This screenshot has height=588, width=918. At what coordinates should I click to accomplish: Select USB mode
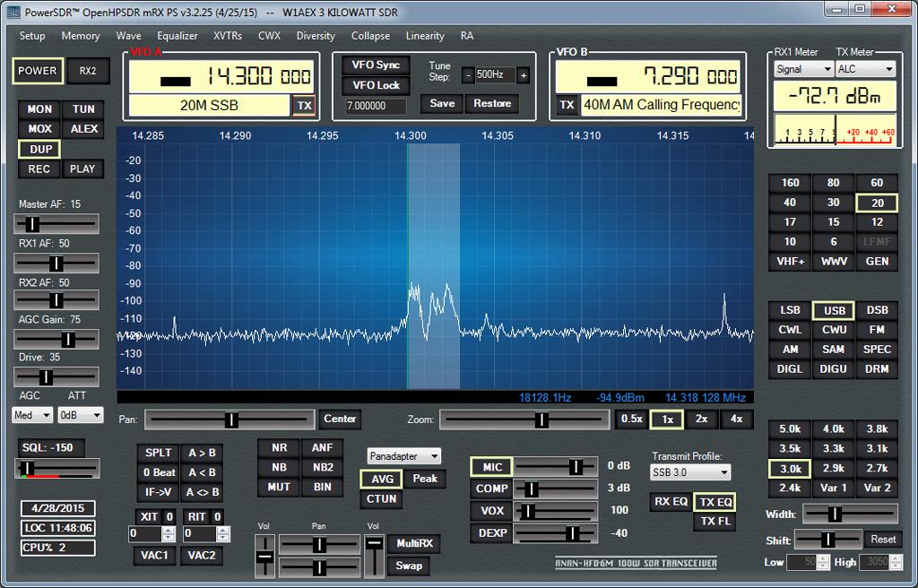[x=833, y=310]
